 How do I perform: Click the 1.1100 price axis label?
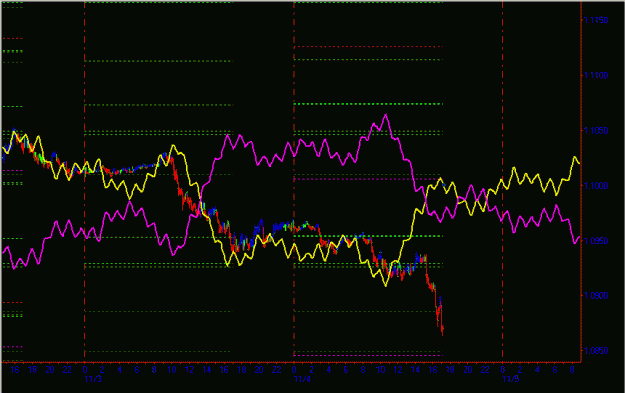[x=596, y=75]
